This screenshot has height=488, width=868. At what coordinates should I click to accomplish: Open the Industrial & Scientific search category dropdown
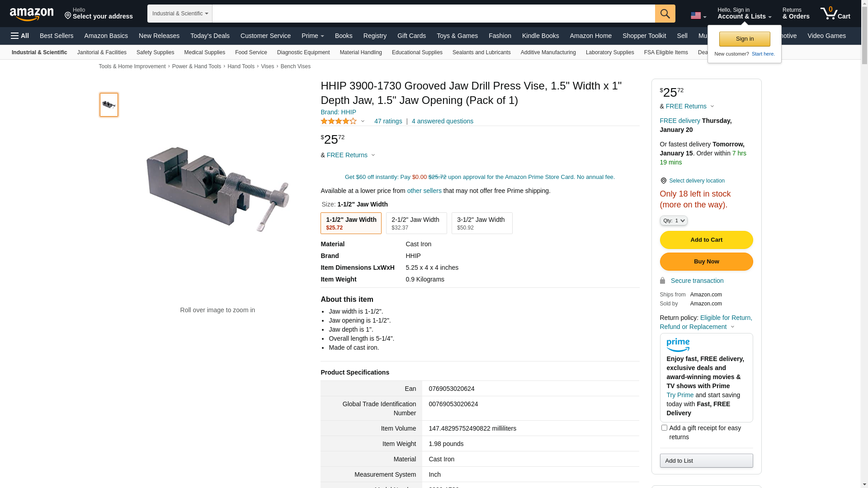[x=180, y=14]
